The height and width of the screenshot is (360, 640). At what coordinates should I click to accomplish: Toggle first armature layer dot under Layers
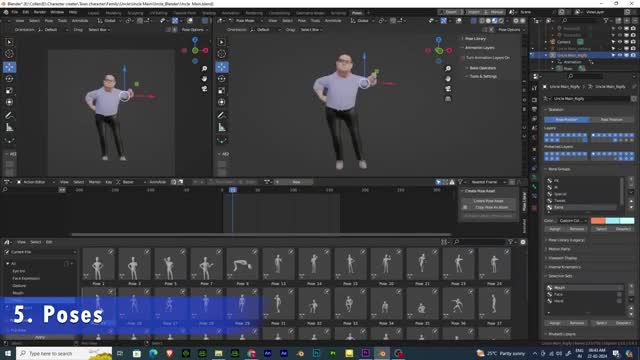pos(547,135)
